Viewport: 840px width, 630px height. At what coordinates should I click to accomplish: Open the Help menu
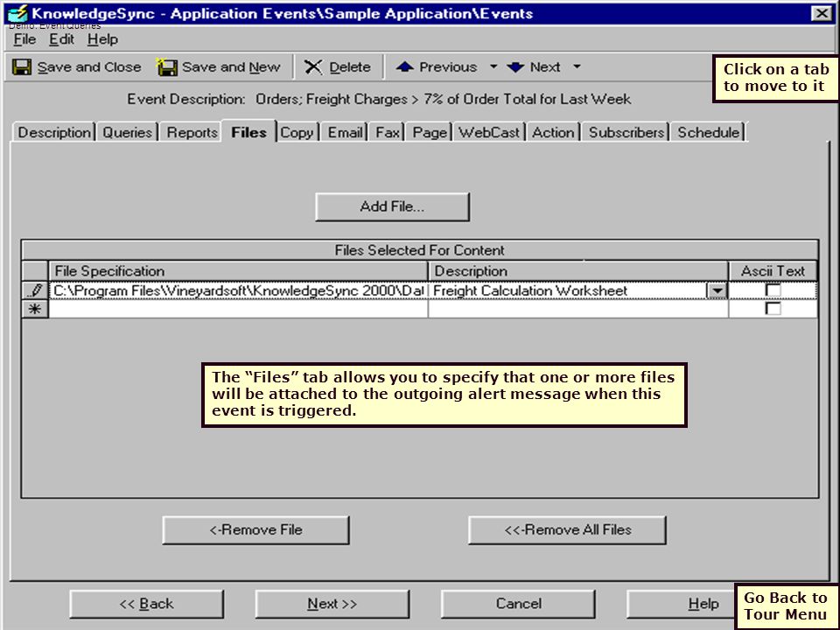(103, 39)
